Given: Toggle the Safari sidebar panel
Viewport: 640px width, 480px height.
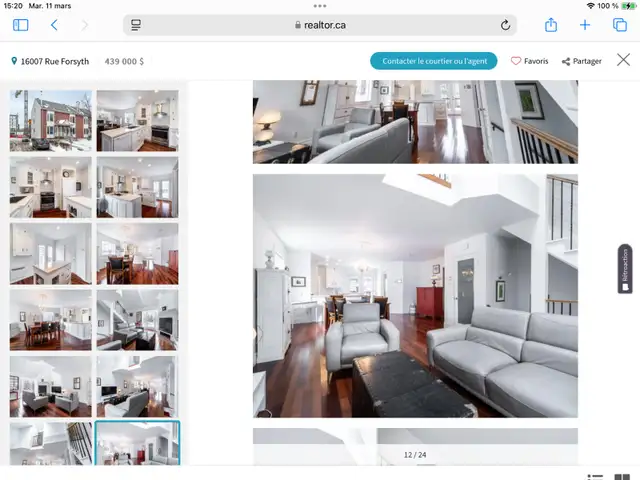Looking at the screenshot, I should click(22, 25).
